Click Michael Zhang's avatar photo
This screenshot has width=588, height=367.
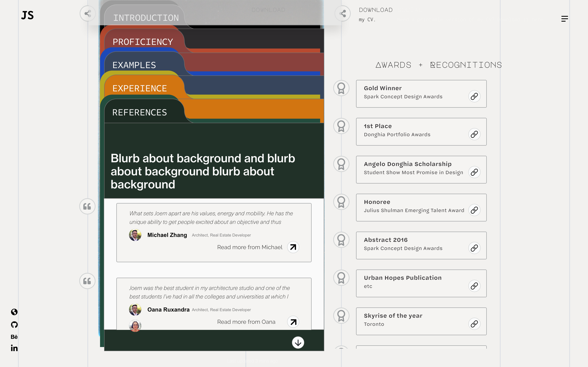135,235
